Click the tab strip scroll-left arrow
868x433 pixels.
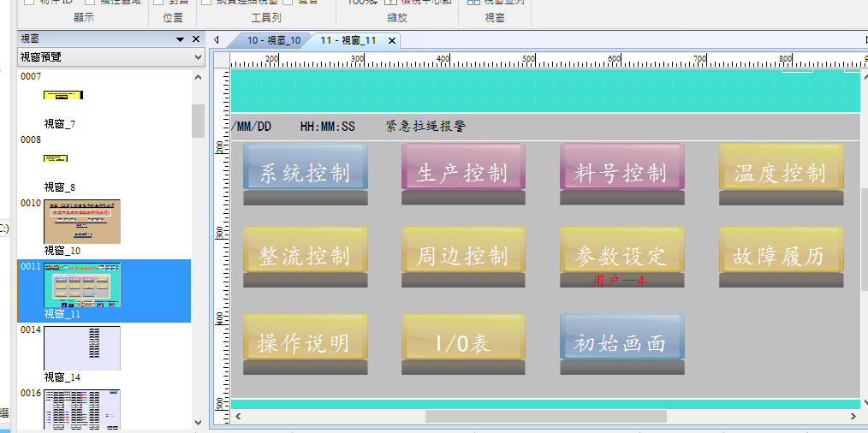click(x=217, y=39)
